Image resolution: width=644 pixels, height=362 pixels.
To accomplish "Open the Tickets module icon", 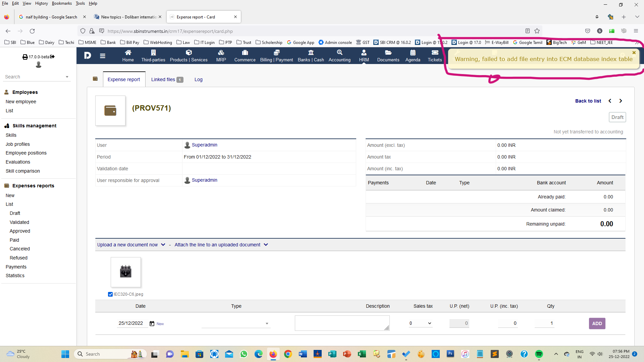I will tap(435, 53).
